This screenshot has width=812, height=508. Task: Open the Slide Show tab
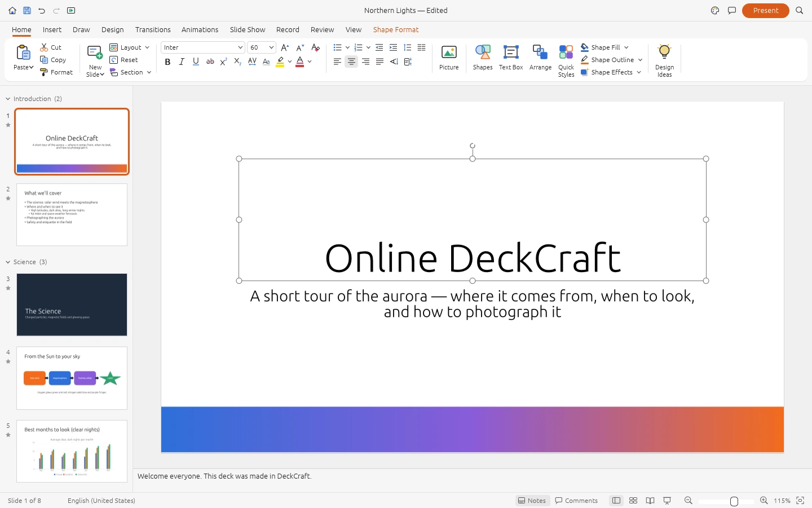pos(248,29)
